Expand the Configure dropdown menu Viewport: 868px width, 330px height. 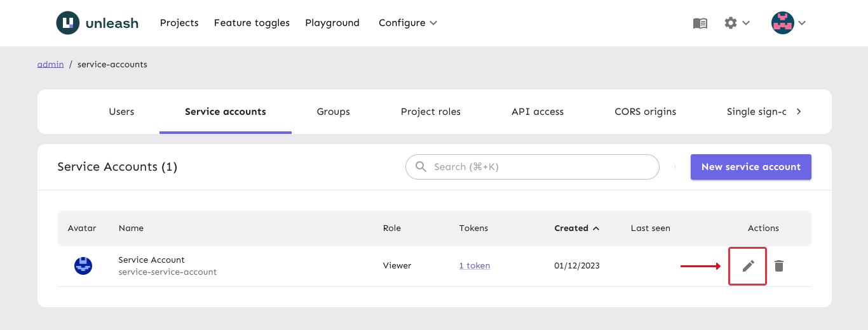point(407,23)
